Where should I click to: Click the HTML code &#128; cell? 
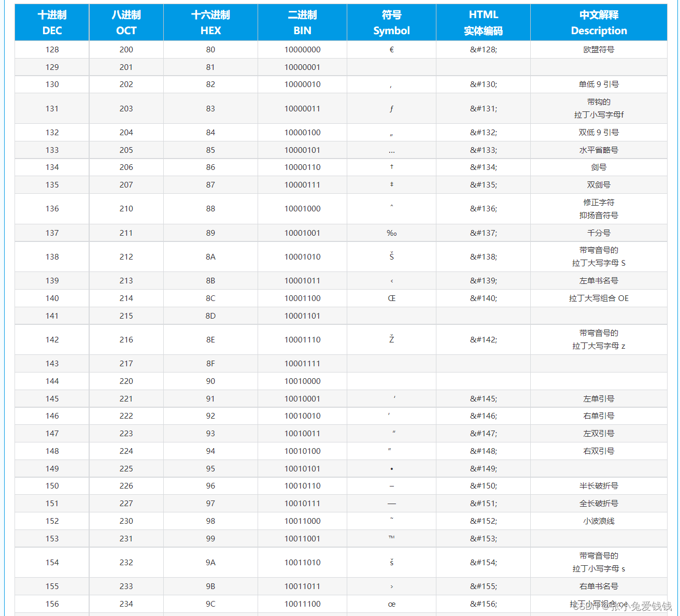(x=483, y=50)
